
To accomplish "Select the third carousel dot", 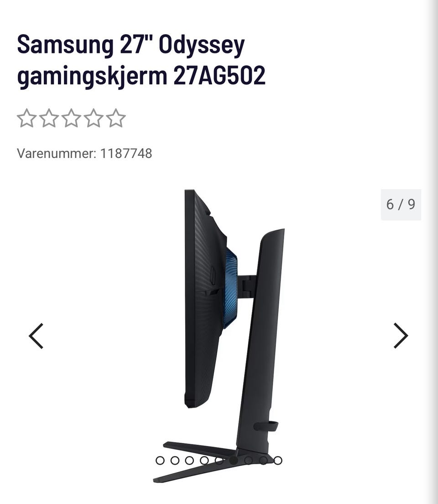I will point(190,461).
